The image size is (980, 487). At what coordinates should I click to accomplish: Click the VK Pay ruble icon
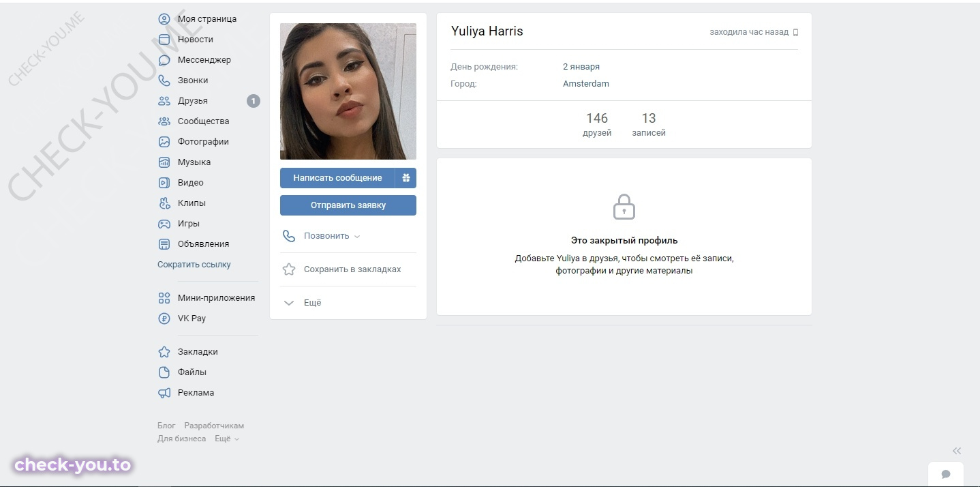(x=164, y=319)
